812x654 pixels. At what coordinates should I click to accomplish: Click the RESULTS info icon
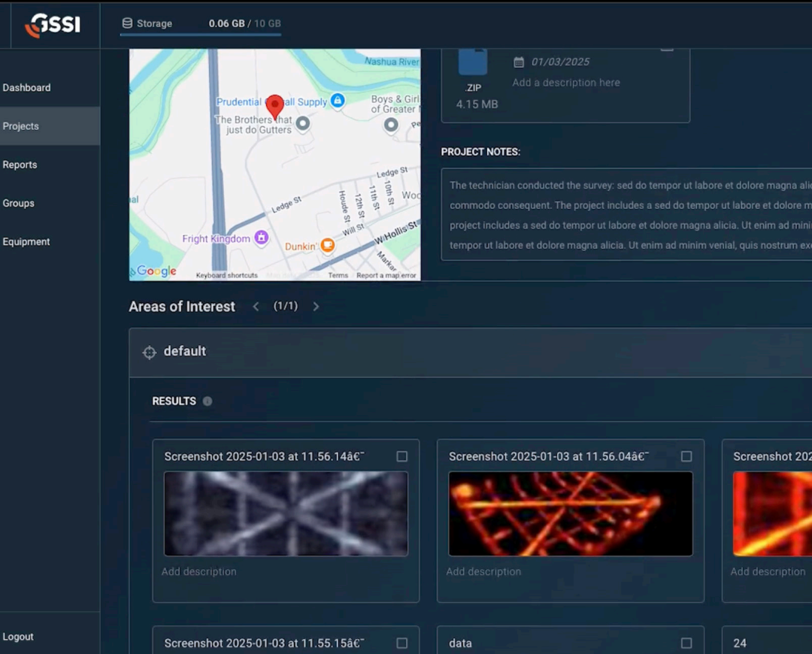coord(208,401)
